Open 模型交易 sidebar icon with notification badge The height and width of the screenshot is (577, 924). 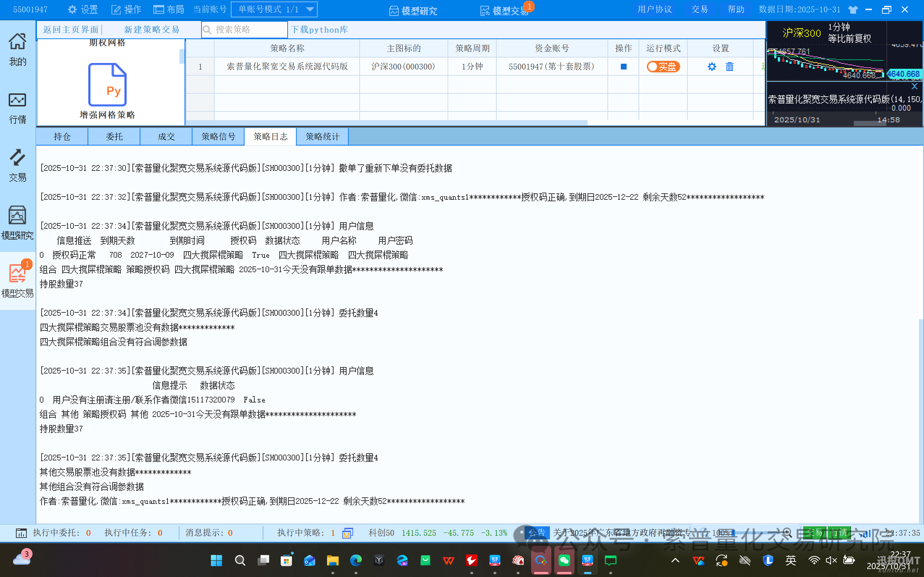[x=17, y=279]
